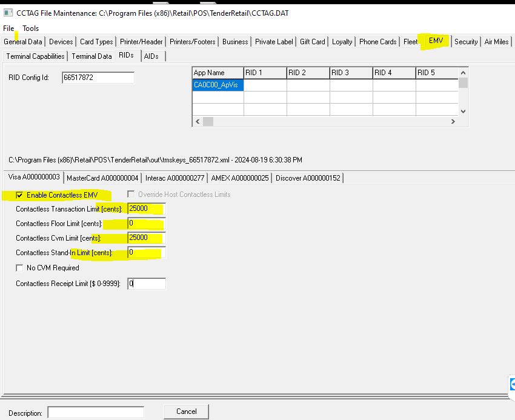Screen dimensions: 515x420
Task: Open the Terminal Data sub-tab
Action: point(91,56)
